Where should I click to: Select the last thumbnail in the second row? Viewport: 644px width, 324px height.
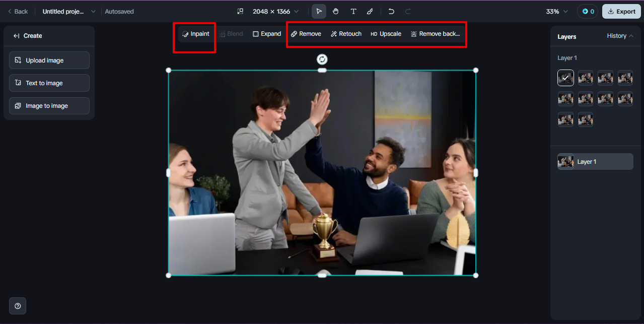tap(625, 98)
